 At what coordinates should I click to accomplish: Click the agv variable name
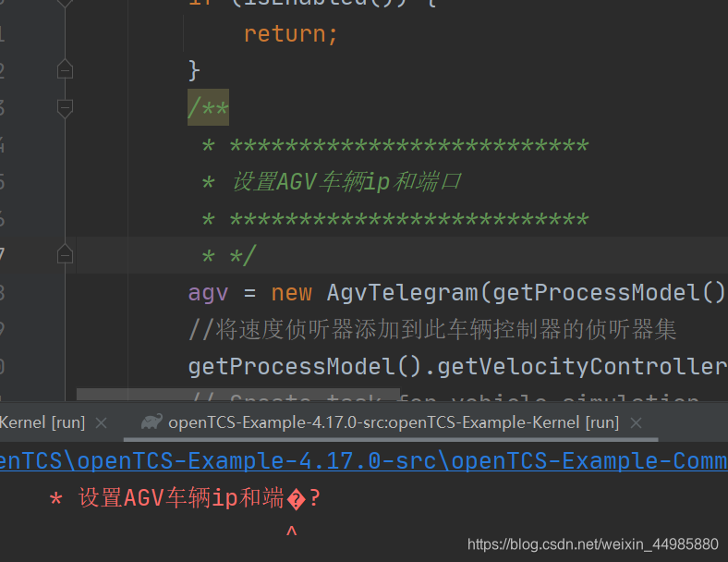tap(208, 293)
